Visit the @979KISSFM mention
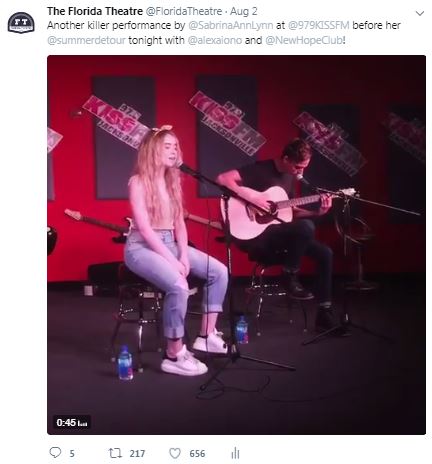The width and height of the screenshot is (432, 464). click(x=318, y=25)
